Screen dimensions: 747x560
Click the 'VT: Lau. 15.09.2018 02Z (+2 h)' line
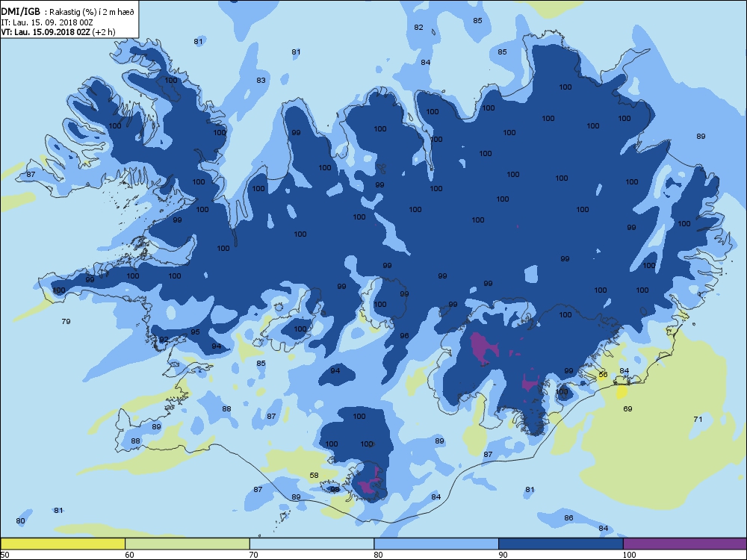pyautogui.click(x=58, y=32)
